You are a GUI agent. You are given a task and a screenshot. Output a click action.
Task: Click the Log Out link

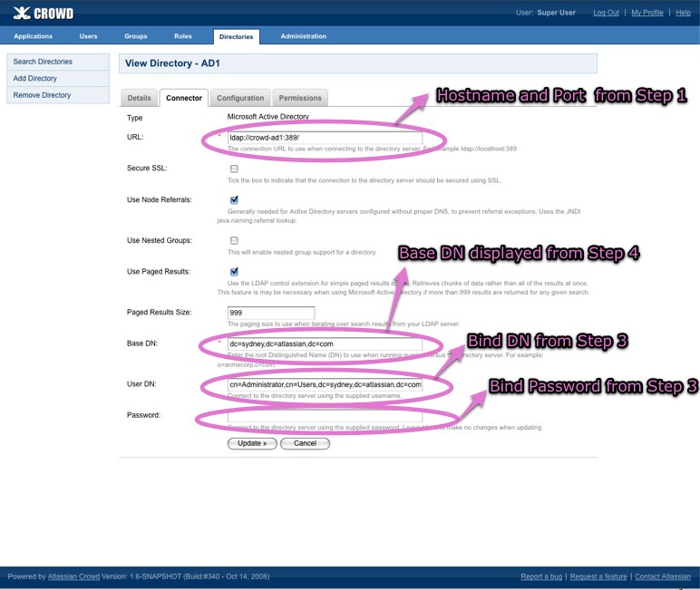tap(606, 13)
